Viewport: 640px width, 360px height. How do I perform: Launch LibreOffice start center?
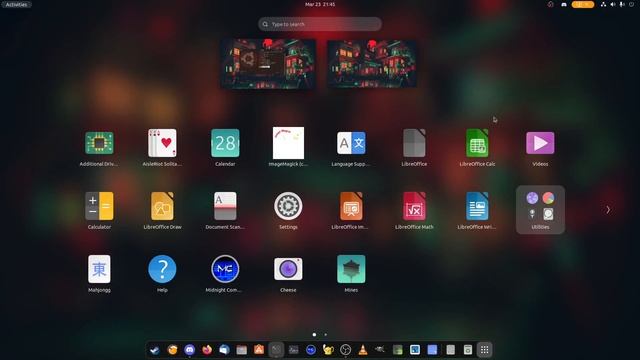(x=414, y=143)
